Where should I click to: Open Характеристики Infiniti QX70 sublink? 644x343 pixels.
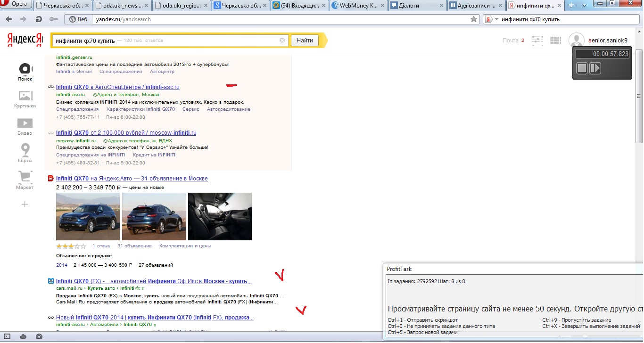[x=140, y=109]
